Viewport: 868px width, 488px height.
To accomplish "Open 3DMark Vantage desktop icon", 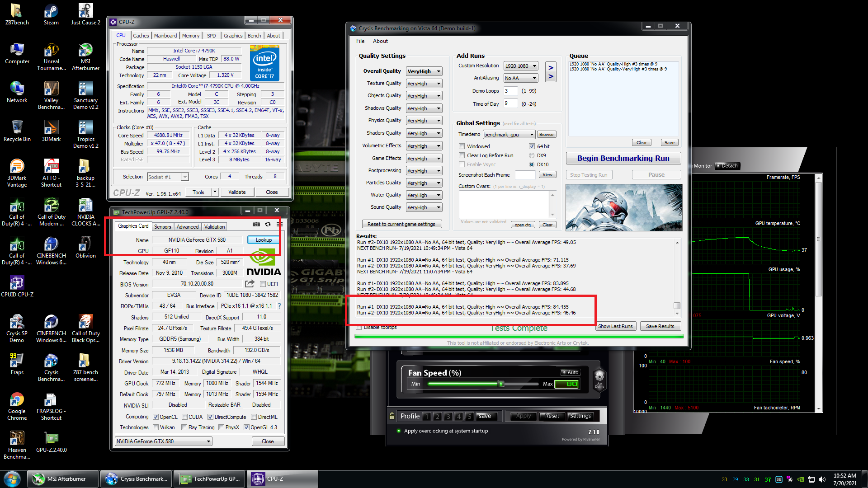I will pos(17,174).
